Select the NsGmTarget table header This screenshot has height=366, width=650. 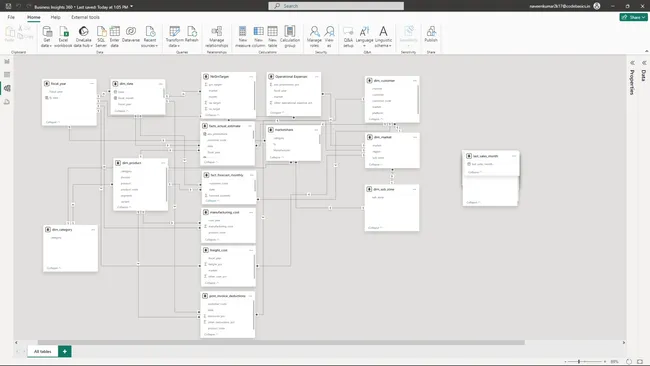click(x=228, y=77)
